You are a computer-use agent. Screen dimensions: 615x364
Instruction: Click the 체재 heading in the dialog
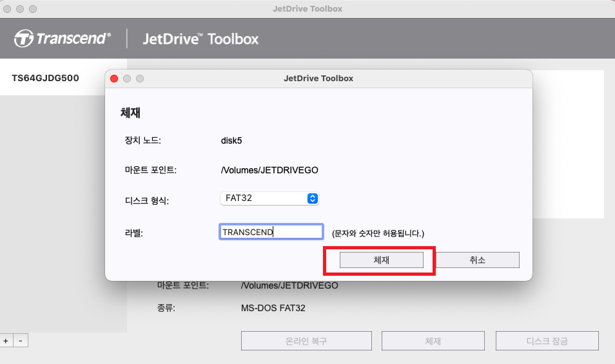point(130,113)
